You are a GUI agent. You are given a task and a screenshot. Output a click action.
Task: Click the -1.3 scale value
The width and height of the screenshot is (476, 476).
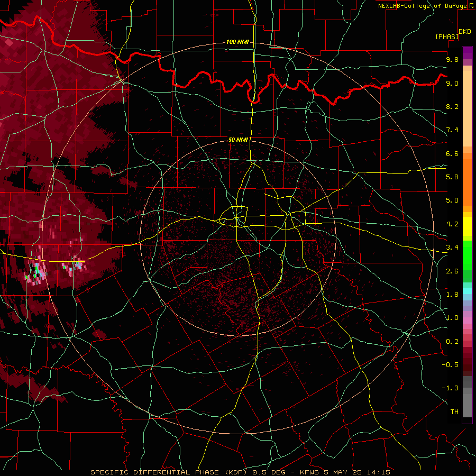coord(450,388)
